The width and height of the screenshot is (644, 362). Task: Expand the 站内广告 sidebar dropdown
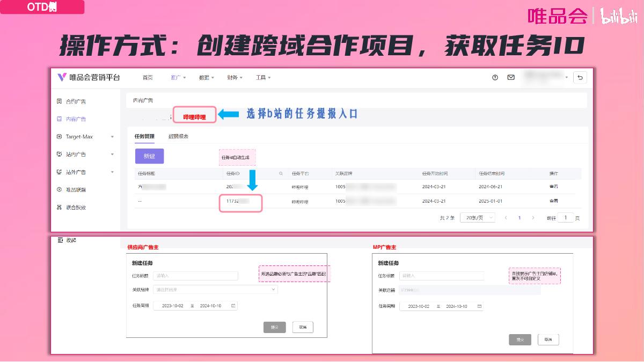pyautogui.click(x=112, y=154)
